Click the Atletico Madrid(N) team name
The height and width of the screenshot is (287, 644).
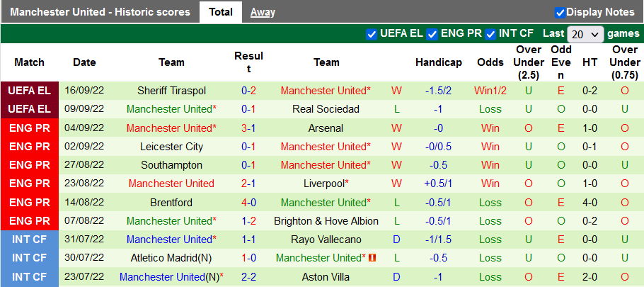tap(171, 258)
